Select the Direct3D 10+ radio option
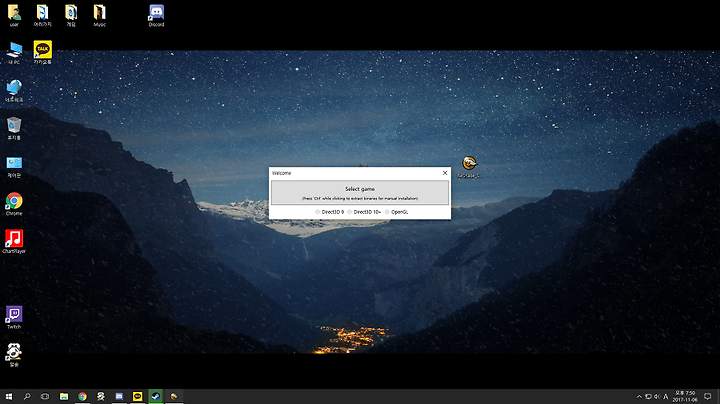 pos(364,212)
